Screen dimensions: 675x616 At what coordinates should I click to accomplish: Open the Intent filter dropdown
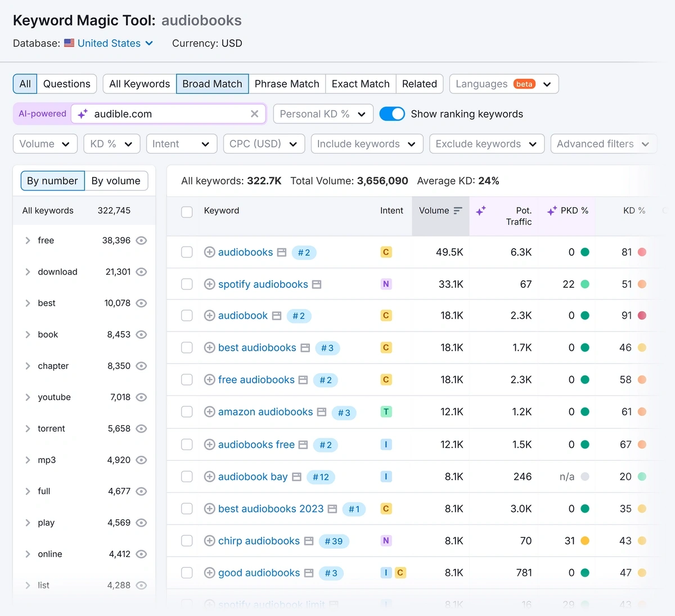[181, 143]
